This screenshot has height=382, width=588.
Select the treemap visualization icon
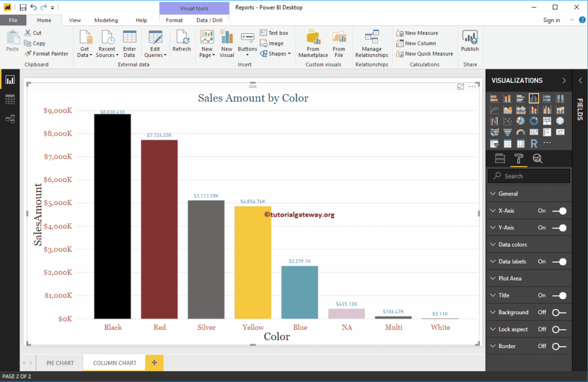[x=547, y=121]
